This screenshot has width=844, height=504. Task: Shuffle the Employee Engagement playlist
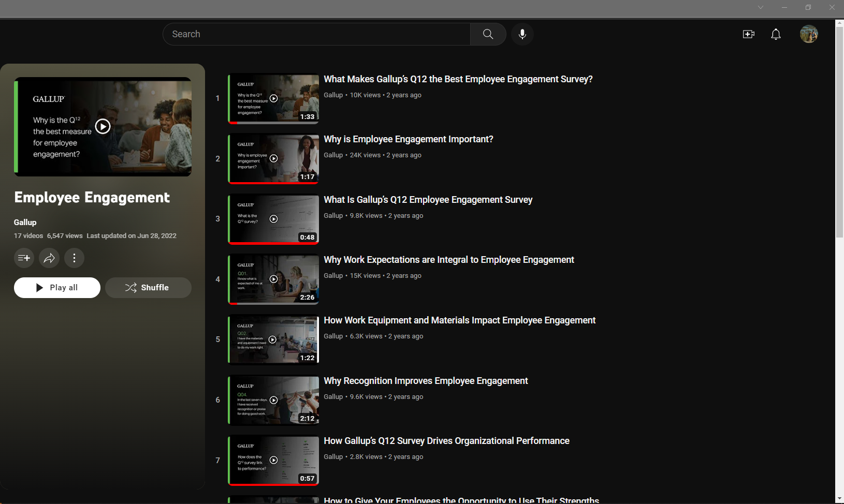(148, 288)
